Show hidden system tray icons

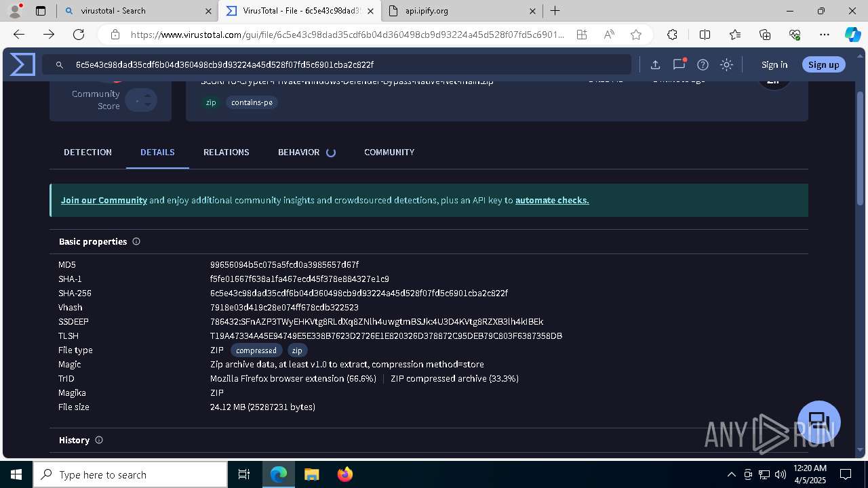(x=731, y=474)
